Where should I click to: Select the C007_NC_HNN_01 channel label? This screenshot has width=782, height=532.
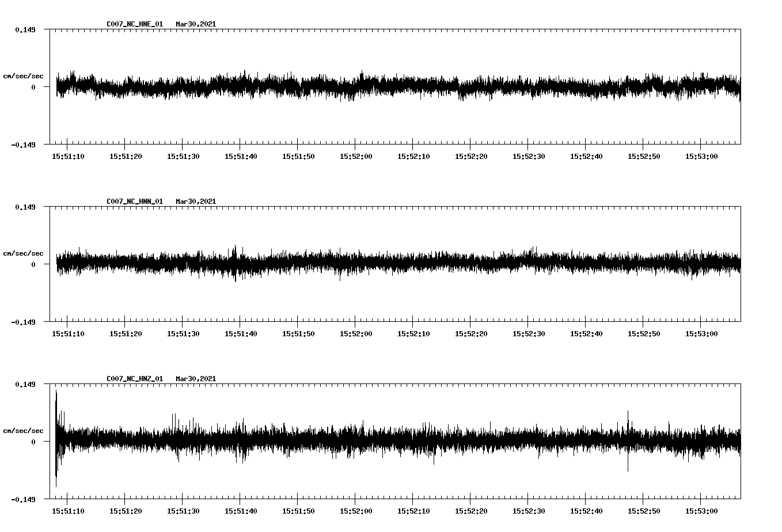(134, 201)
